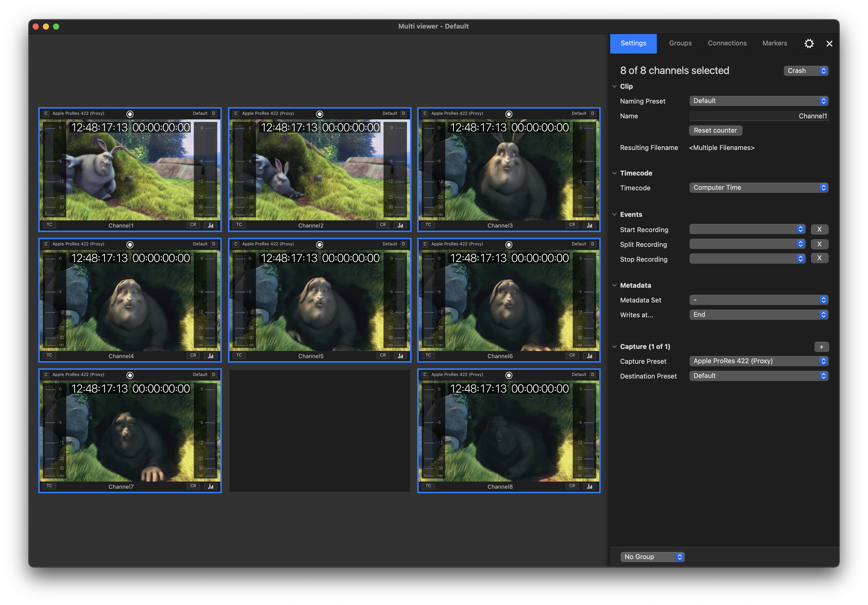This screenshot has height=605, width=868.
Task: Click record circle on Channel6 tile
Action: coord(509,245)
